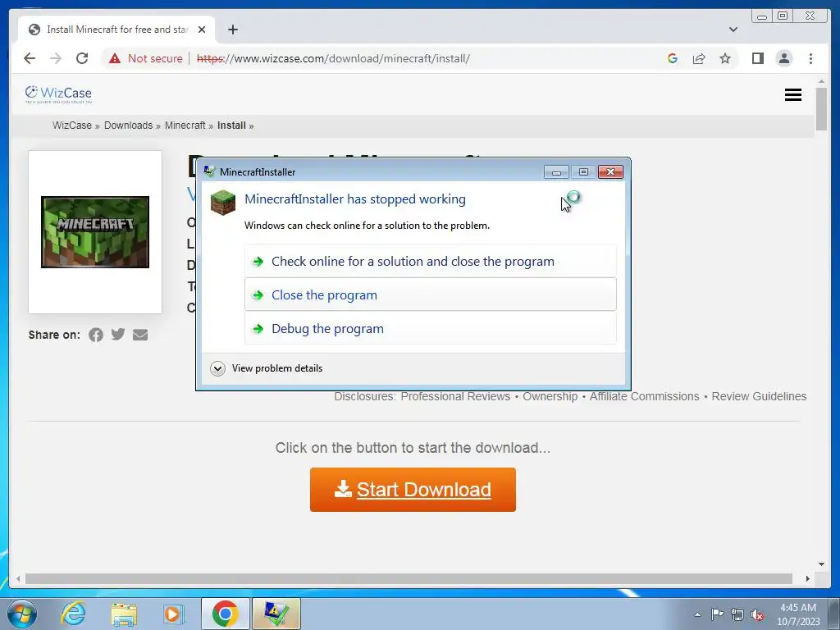840x630 pixels.
Task: Go to WizCase logo homepage
Action: (58, 94)
